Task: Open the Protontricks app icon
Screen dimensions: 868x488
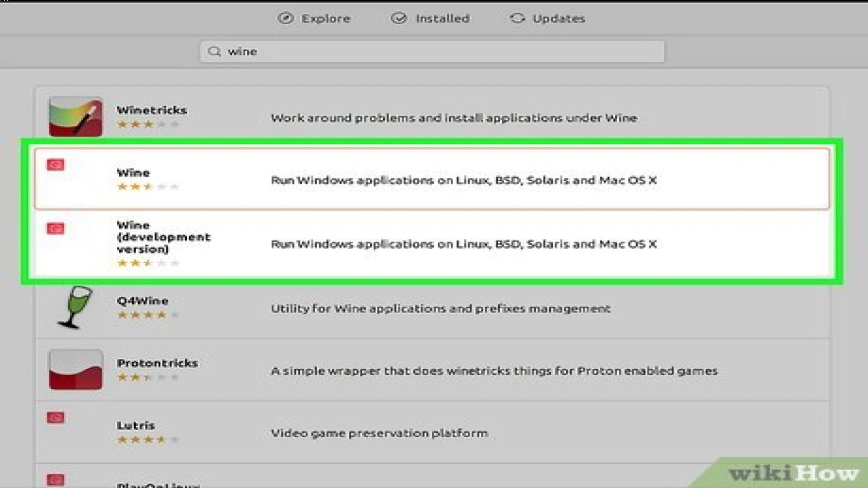Action: pos(76,369)
